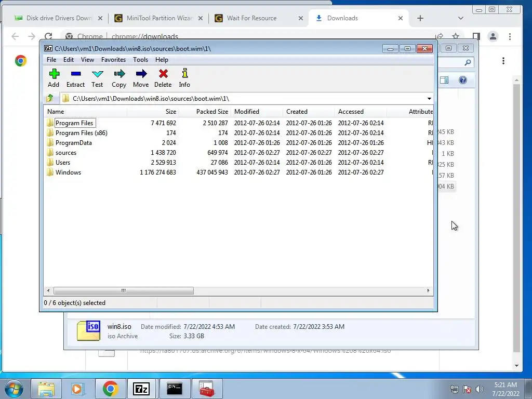
Task: Open the Tools menu
Action: (x=140, y=60)
